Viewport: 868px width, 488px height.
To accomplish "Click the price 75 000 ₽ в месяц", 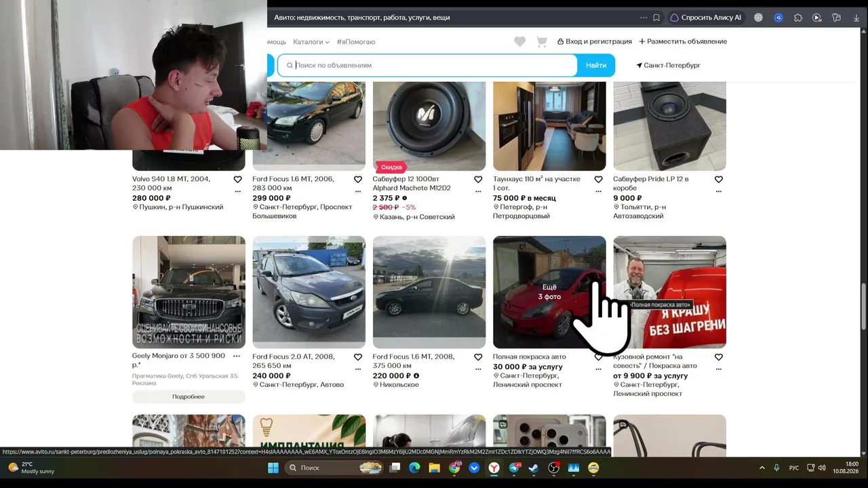I will point(524,198).
